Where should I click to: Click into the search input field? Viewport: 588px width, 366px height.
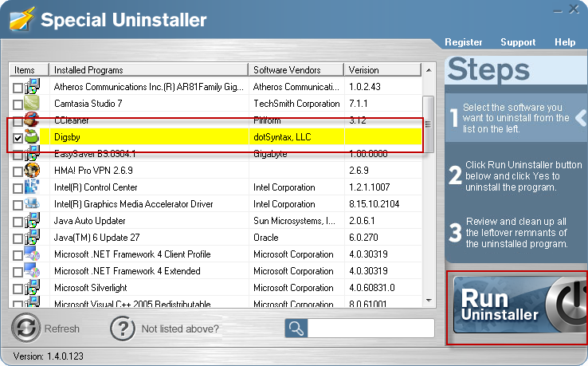pyautogui.click(x=370, y=329)
